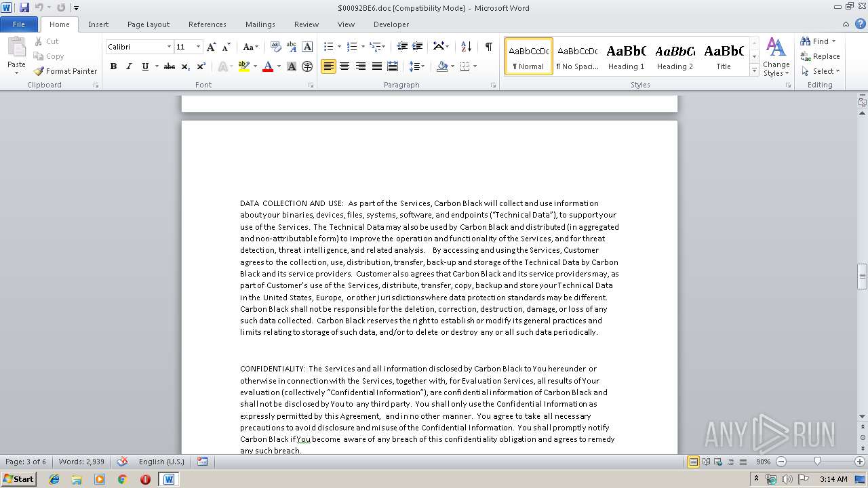Image resolution: width=868 pixels, height=488 pixels.
Task: Click the Shading paint bucket icon
Action: [x=442, y=66]
